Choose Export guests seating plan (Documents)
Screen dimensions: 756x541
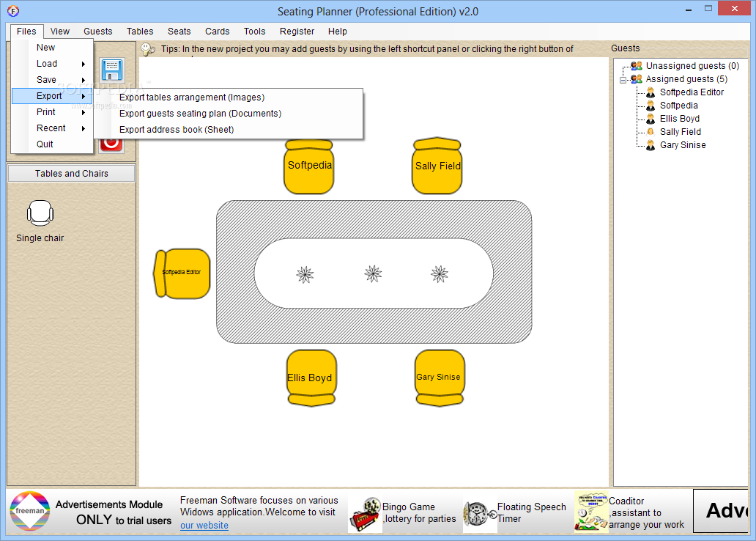(229, 114)
